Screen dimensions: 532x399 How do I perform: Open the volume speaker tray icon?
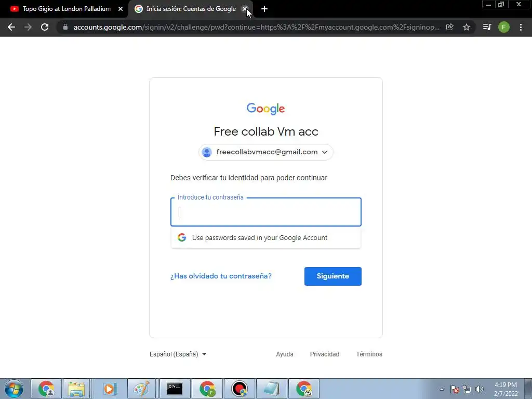(x=480, y=389)
